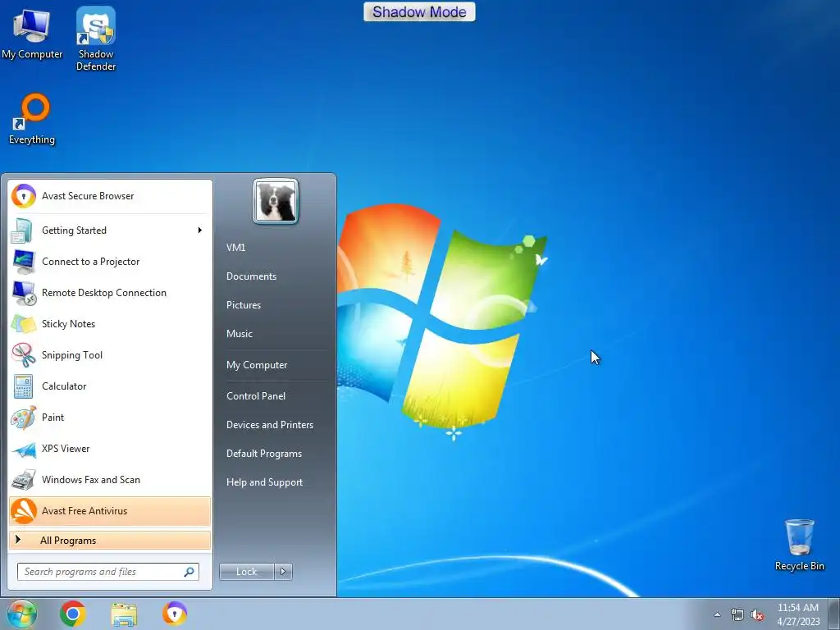Click the Show Desktop strip

click(x=833, y=614)
